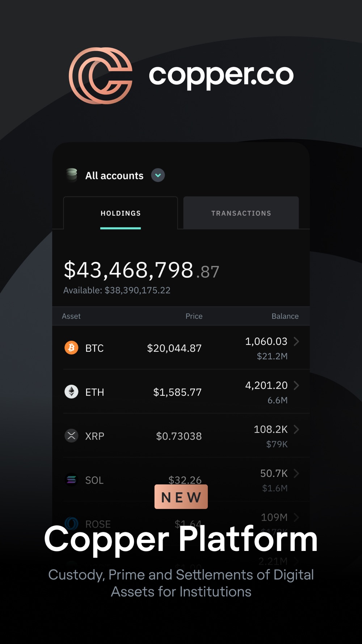Click the Copper C logo icon
This screenshot has width=362, height=644.
pyautogui.click(x=101, y=76)
